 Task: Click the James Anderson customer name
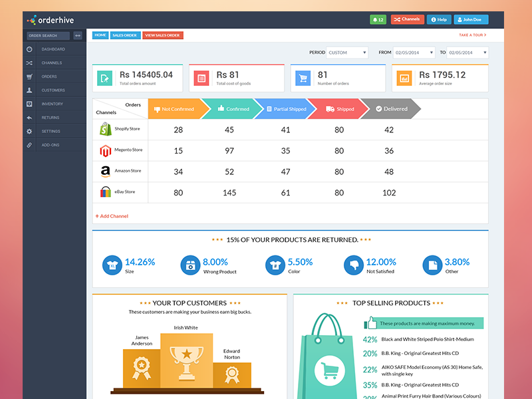(142, 340)
